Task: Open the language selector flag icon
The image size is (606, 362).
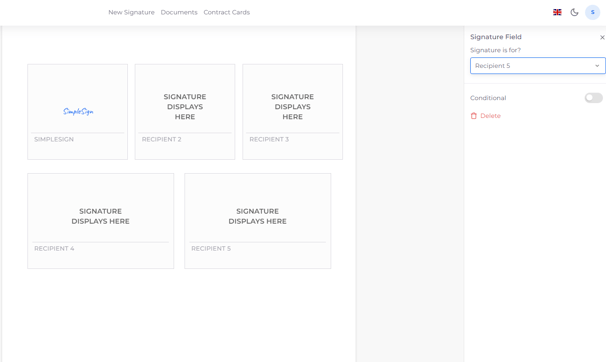Action: (x=557, y=12)
